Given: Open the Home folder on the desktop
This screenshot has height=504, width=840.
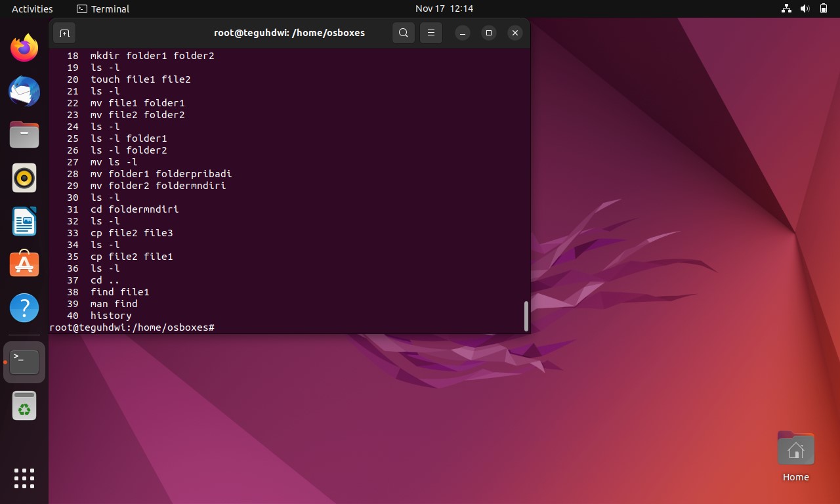Looking at the screenshot, I should tap(795, 456).
